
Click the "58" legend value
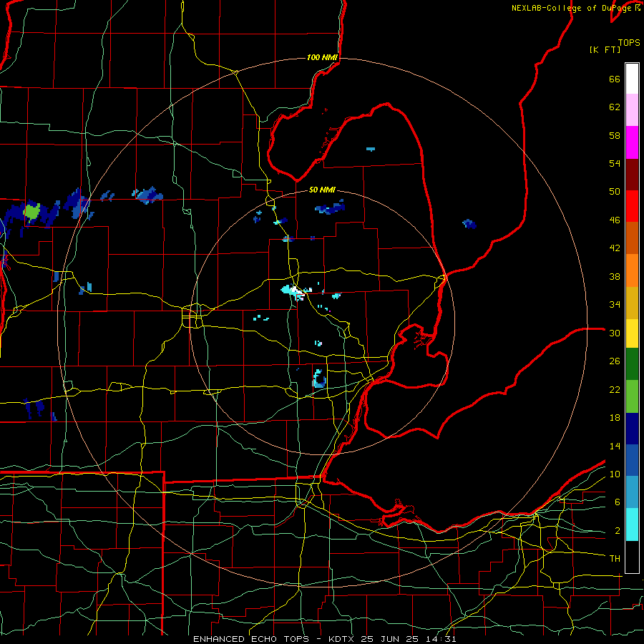615,135
